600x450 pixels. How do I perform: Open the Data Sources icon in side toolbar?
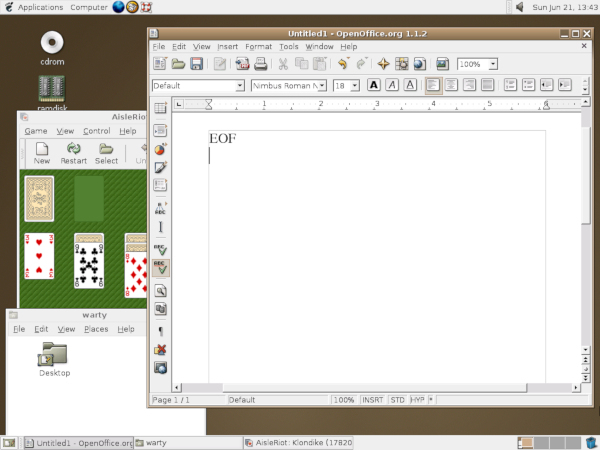pyautogui.click(x=160, y=309)
